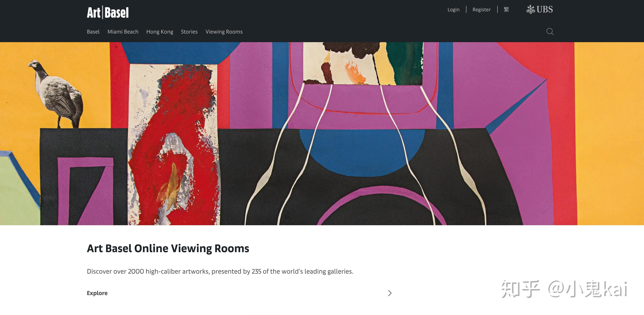The height and width of the screenshot is (315, 644).
Task: Open the Stories section
Action: 189,32
